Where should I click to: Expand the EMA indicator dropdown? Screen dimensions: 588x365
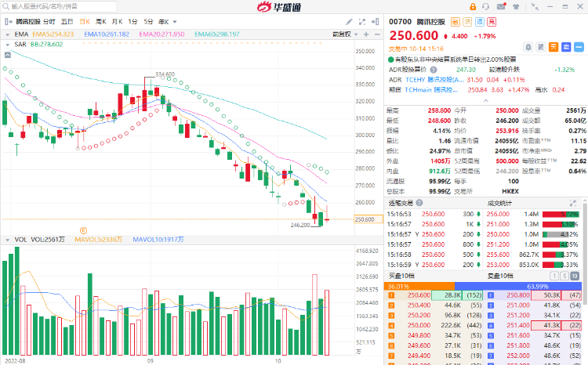(x=8, y=34)
